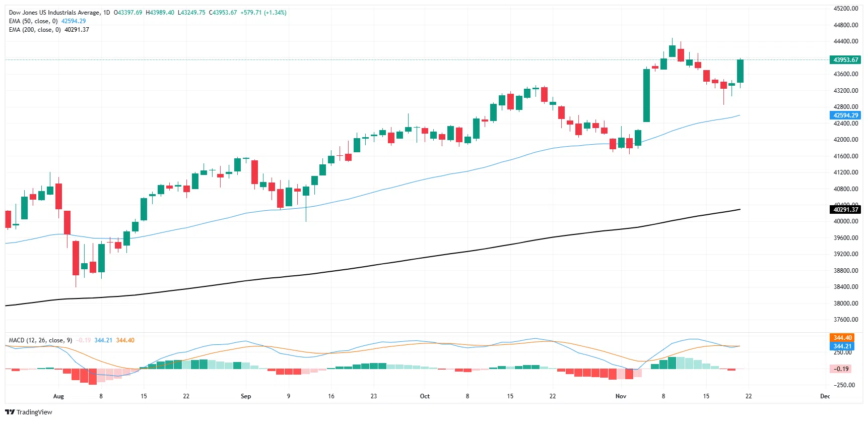Click the blue 344.21 MACD value tag
The height and width of the screenshot is (421, 868).
pyautogui.click(x=842, y=346)
